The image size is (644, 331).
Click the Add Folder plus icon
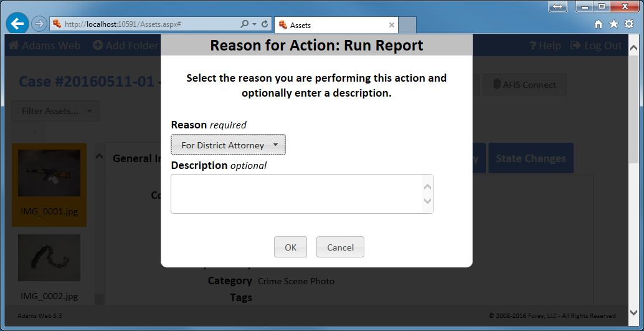pos(98,46)
